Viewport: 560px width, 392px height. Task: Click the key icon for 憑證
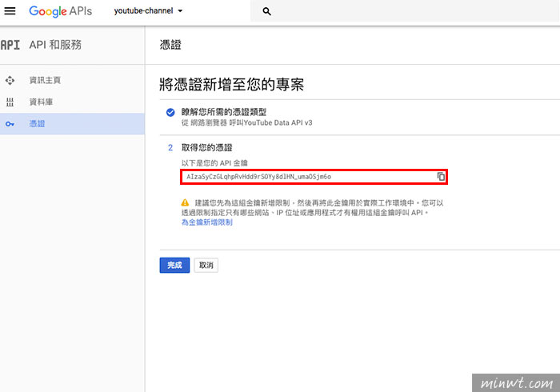10,124
